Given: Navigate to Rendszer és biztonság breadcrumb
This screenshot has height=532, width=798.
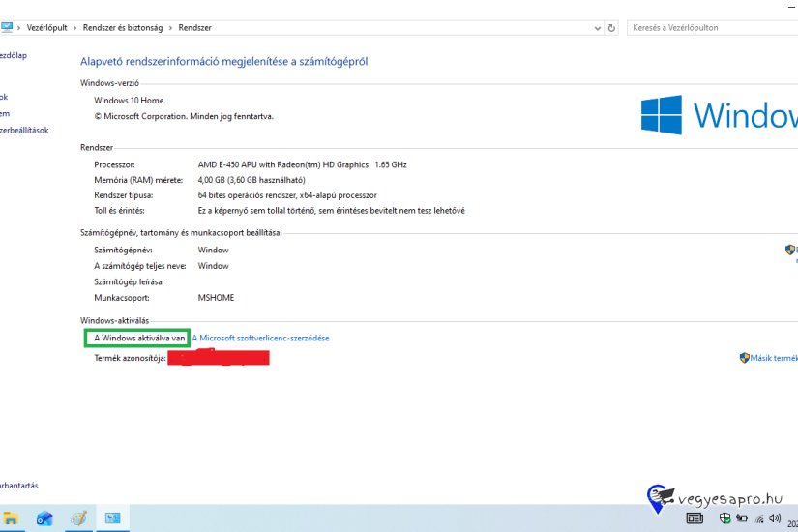Looking at the screenshot, I should 124,28.
